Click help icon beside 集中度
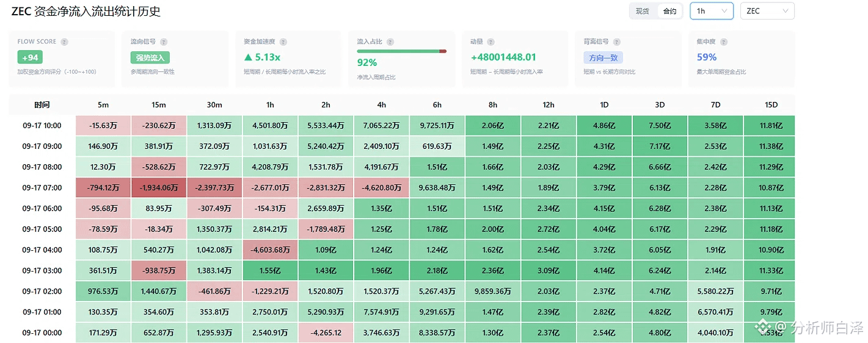 tap(723, 42)
